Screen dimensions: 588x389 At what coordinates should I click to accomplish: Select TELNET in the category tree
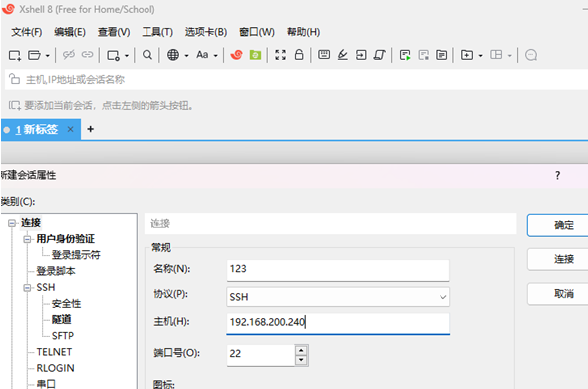point(54,352)
